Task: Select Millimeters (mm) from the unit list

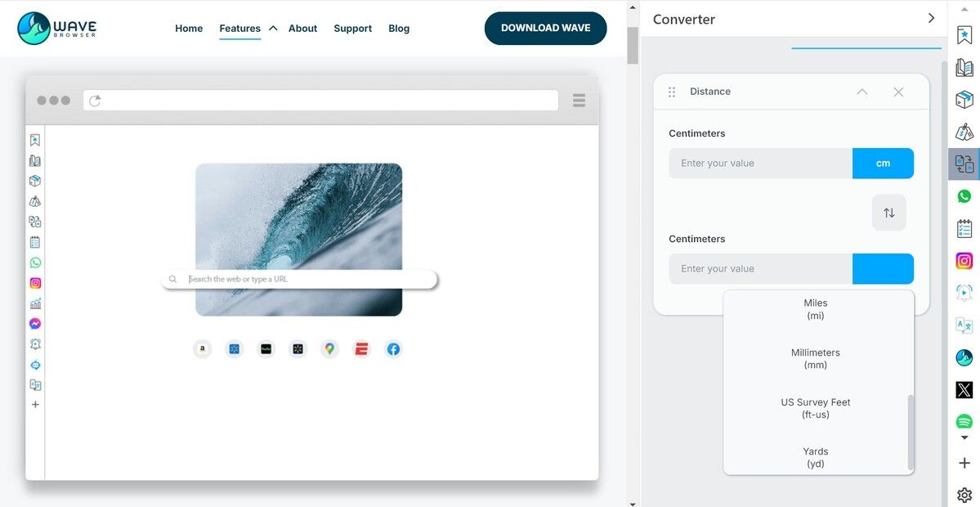Action: click(815, 359)
